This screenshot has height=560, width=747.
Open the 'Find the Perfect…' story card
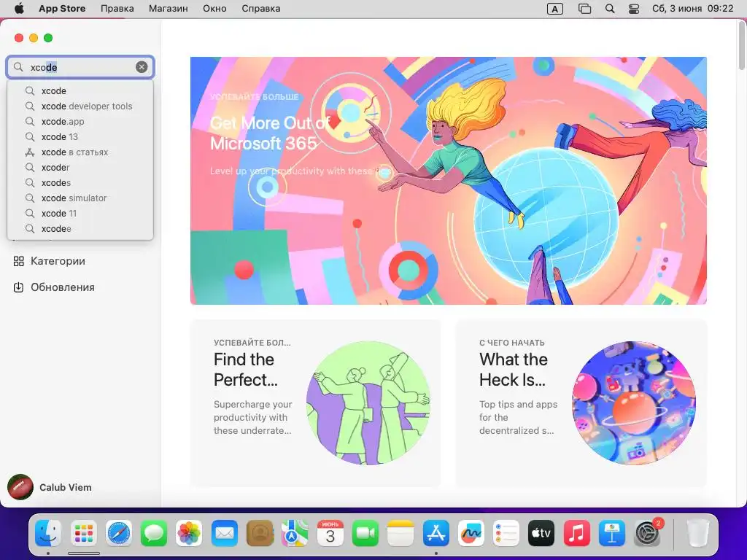[315, 402]
